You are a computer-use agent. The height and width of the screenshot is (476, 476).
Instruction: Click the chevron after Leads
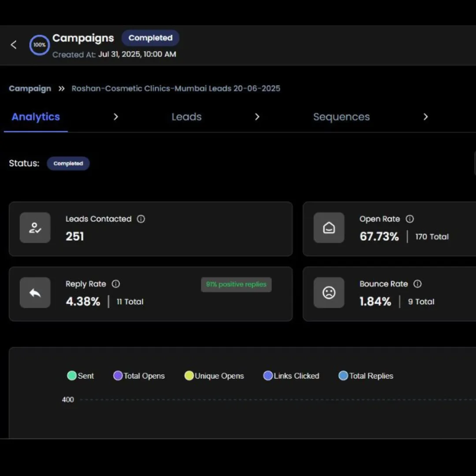pyautogui.click(x=257, y=117)
